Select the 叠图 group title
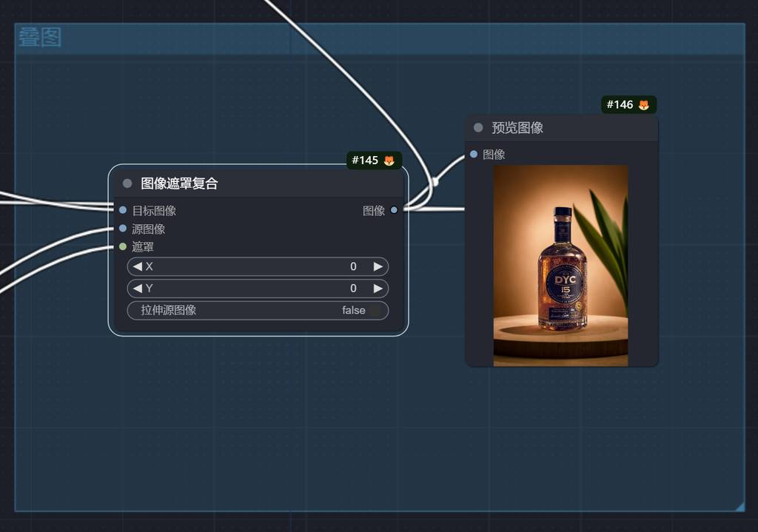The height and width of the screenshot is (532, 758). 40,38
